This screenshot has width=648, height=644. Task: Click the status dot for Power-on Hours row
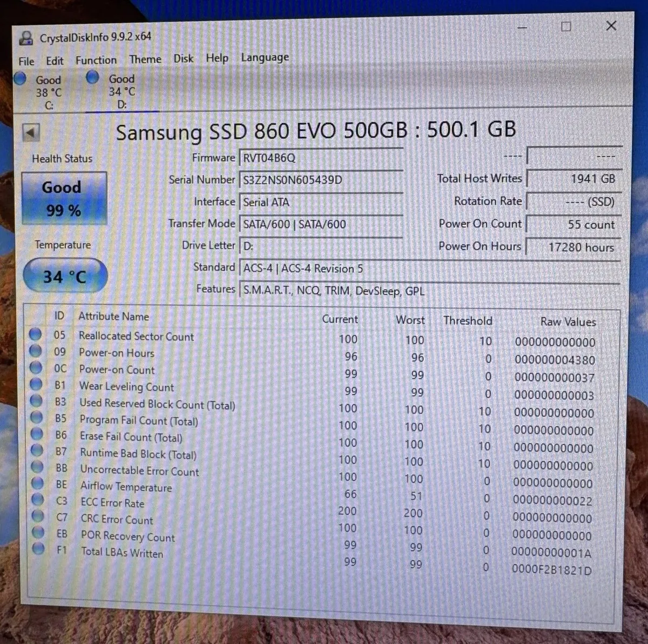(x=36, y=351)
